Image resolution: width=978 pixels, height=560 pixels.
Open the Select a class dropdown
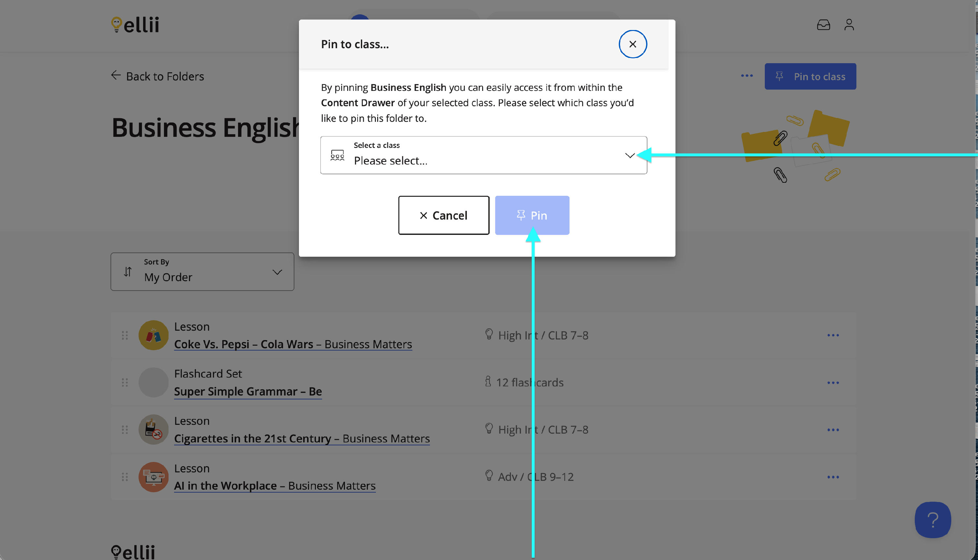483,155
